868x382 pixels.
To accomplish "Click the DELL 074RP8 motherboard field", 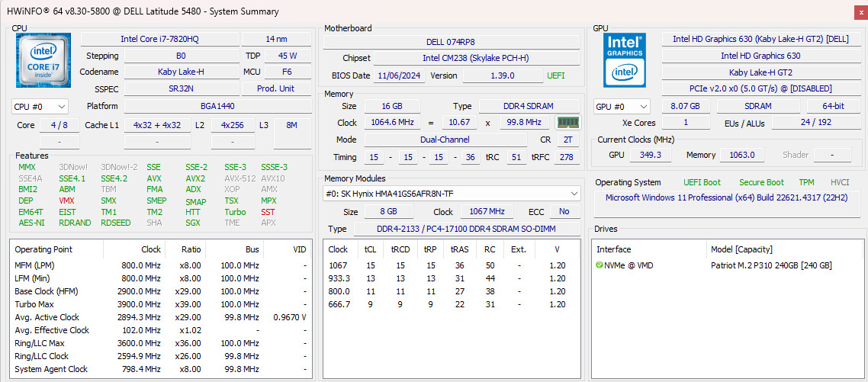I will tap(451, 42).
